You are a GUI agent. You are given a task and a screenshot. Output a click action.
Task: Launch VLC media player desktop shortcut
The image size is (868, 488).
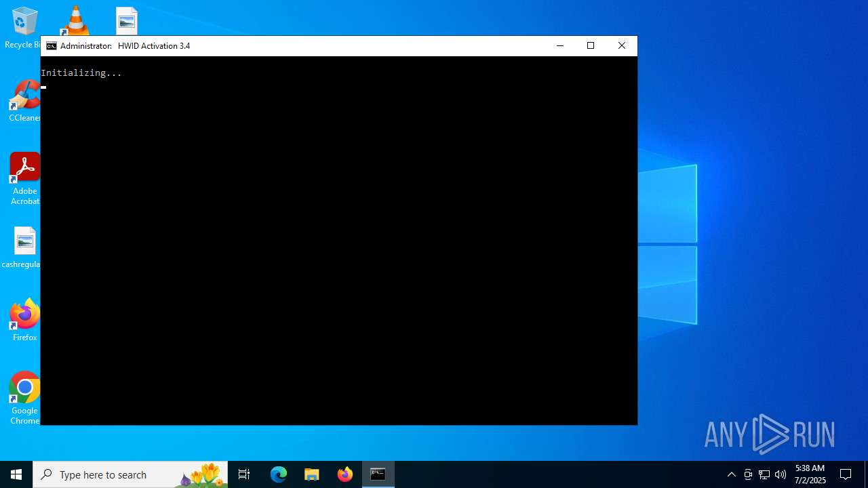(x=75, y=21)
